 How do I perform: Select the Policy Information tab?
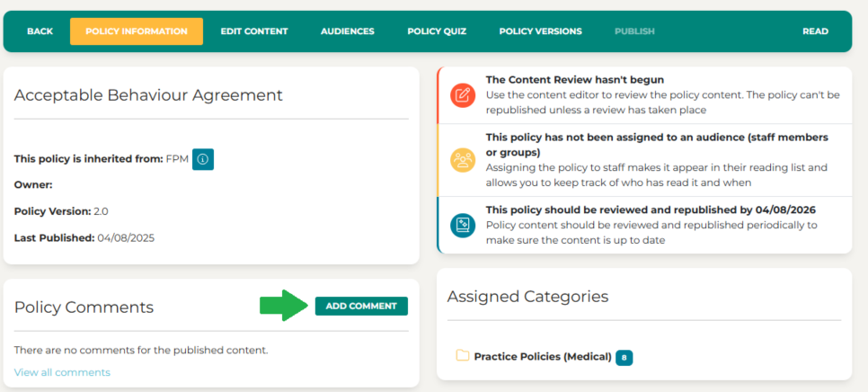pos(136,31)
